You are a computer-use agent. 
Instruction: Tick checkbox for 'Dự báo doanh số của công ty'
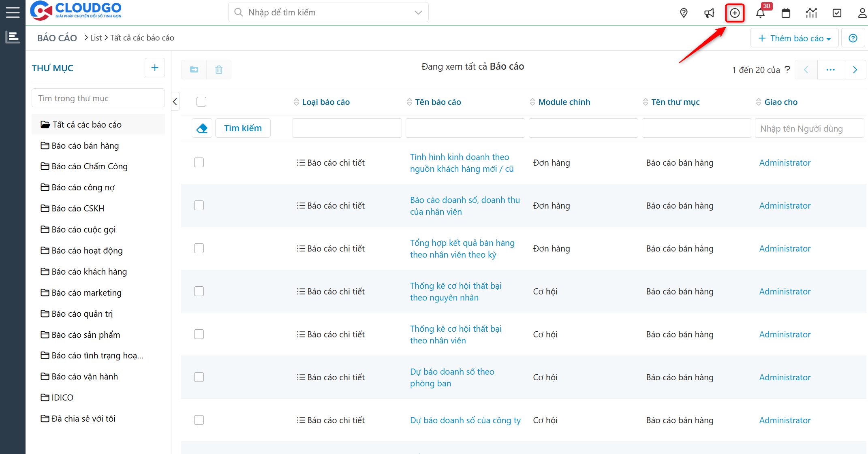[x=199, y=420]
